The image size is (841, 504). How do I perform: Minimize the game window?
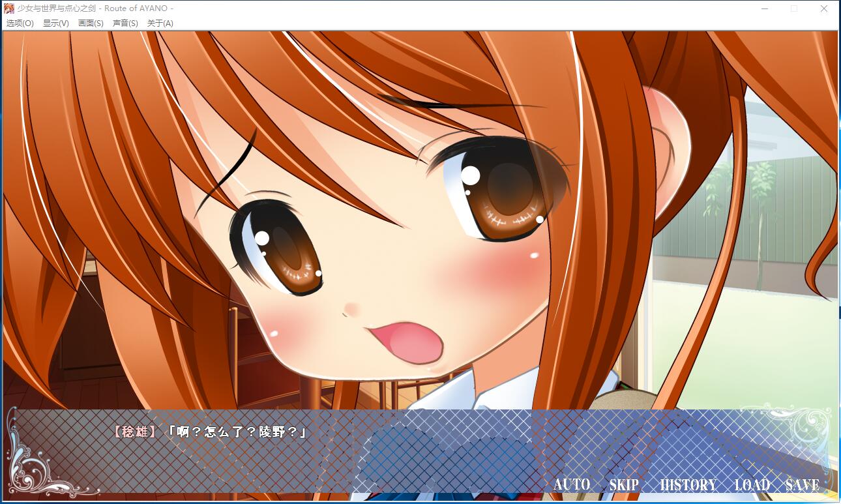click(764, 8)
